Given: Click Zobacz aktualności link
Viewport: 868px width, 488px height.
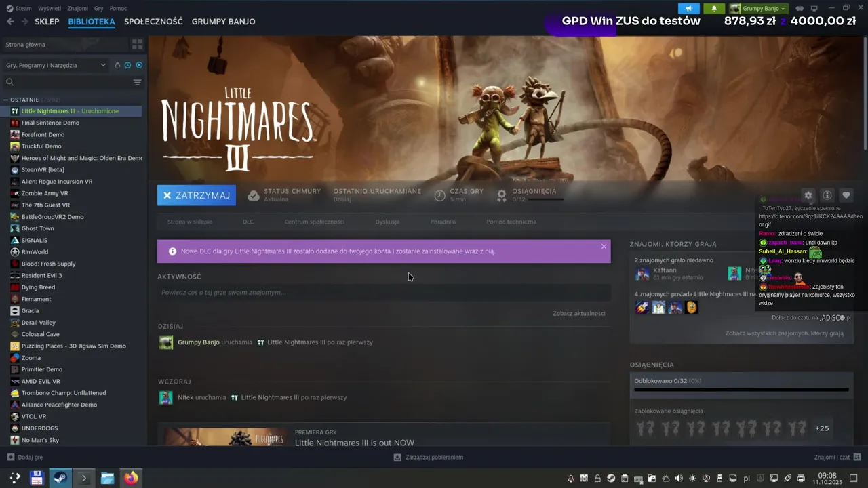Looking at the screenshot, I should (578, 313).
